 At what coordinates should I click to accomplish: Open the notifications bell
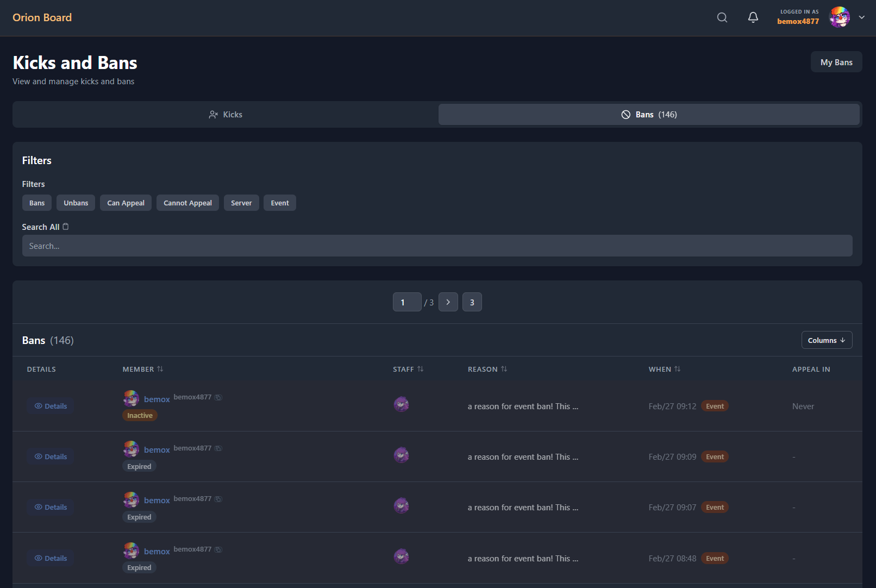click(753, 17)
